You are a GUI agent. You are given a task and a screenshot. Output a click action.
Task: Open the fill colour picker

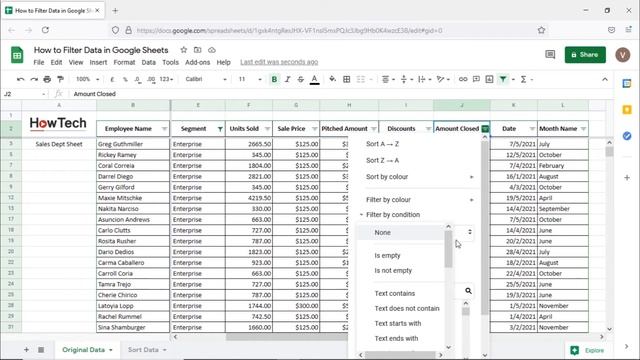(x=333, y=79)
